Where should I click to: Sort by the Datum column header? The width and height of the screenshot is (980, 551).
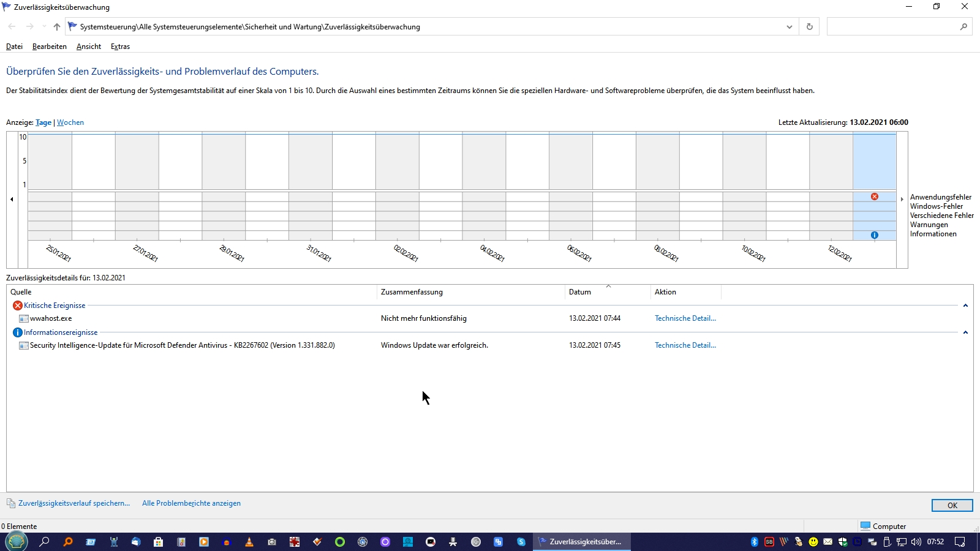(608, 292)
